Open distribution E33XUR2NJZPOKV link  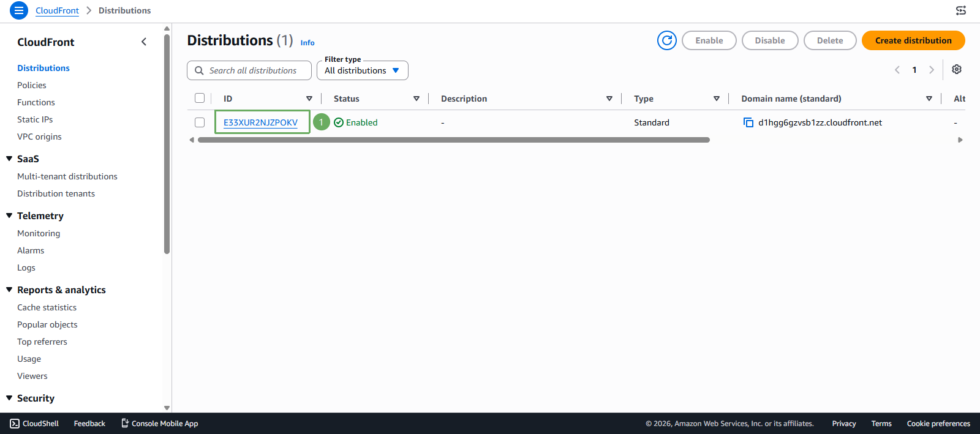(x=260, y=122)
